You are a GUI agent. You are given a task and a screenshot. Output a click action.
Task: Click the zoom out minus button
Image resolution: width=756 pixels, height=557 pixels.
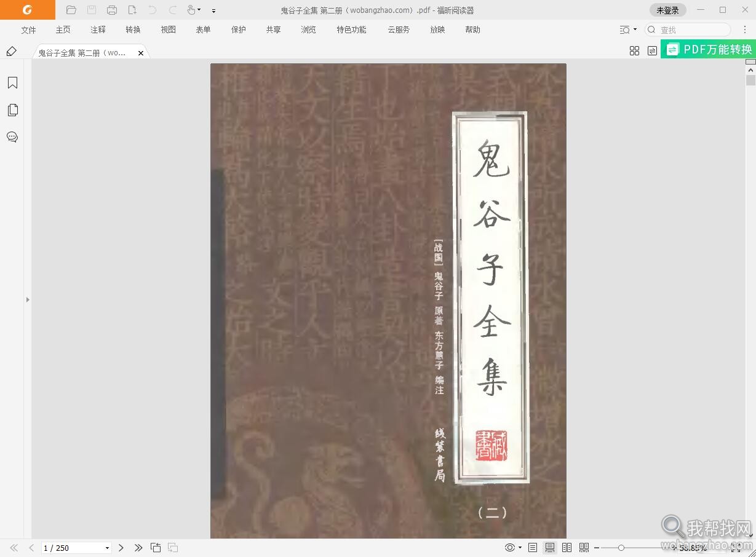coord(597,548)
